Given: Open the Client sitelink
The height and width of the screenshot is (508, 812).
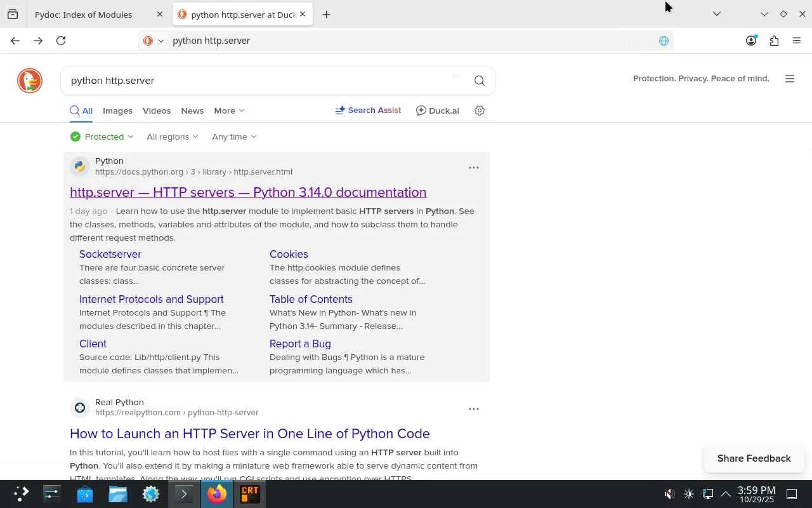Looking at the screenshot, I should click(x=93, y=344).
